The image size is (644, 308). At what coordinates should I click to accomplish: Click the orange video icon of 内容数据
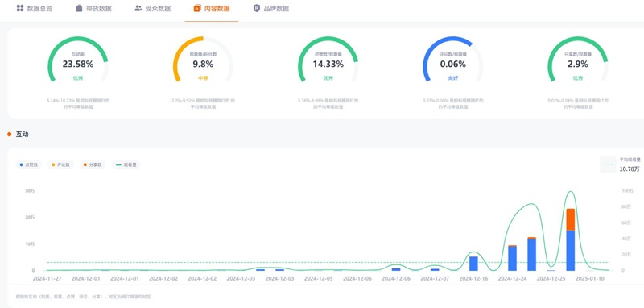(x=197, y=8)
